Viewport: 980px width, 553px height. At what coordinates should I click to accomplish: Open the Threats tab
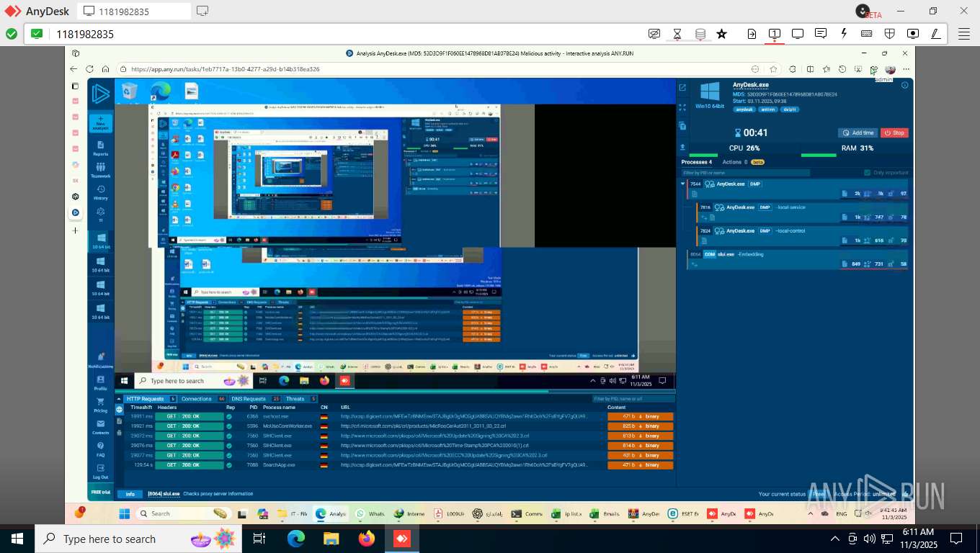pos(300,399)
